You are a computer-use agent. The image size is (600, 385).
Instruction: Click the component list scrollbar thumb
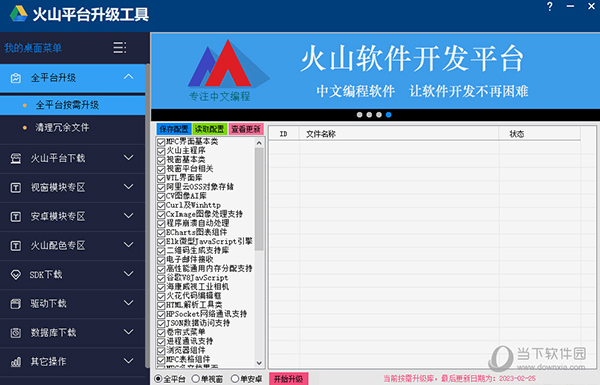pyautogui.click(x=259, y=199)
